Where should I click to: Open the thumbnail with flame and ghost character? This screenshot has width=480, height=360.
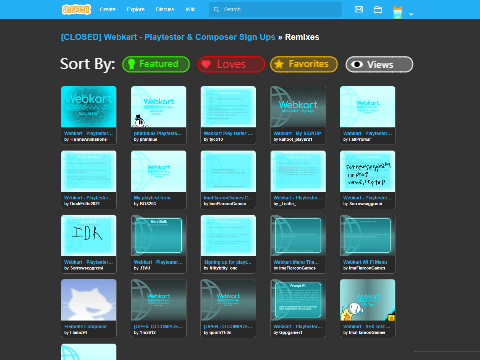coord(367,300)
